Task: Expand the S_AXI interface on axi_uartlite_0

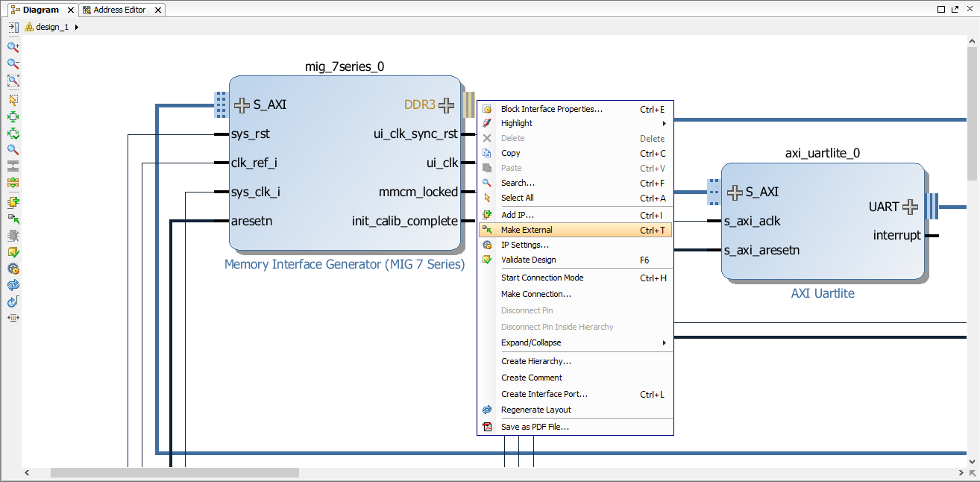Action: (735, 193)
